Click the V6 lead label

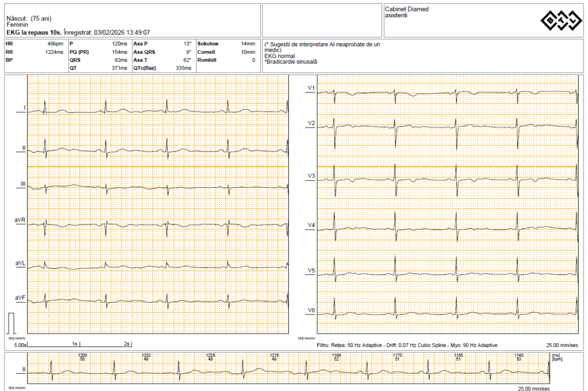[x=311, y=311]
